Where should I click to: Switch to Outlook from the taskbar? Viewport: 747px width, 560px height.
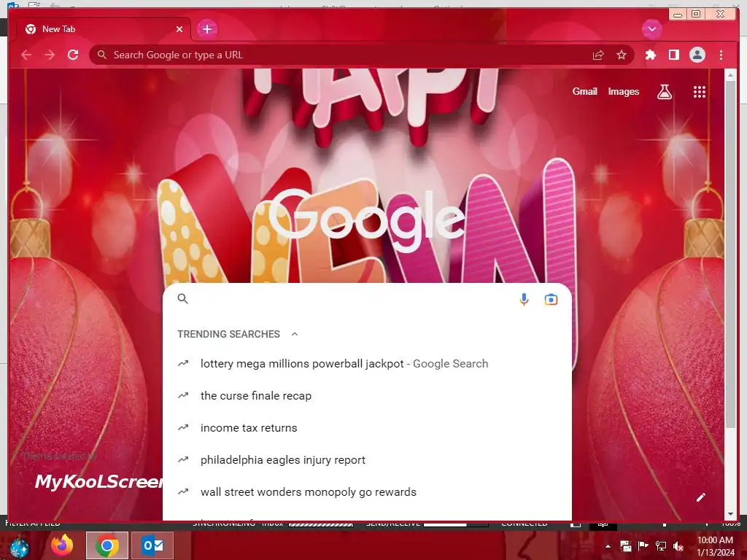point(152,545)
